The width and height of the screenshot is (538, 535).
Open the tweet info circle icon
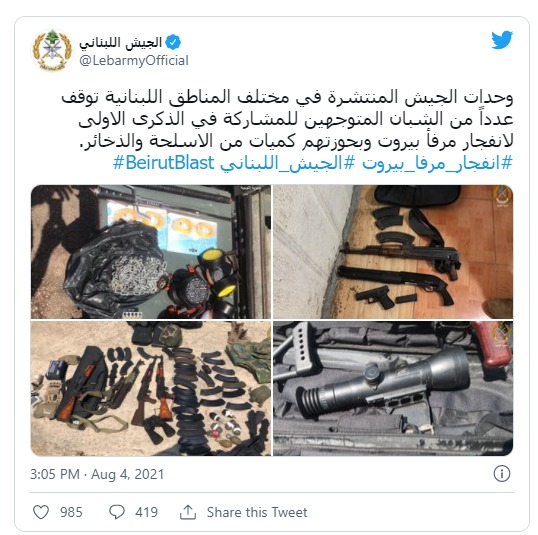[502, 474]
